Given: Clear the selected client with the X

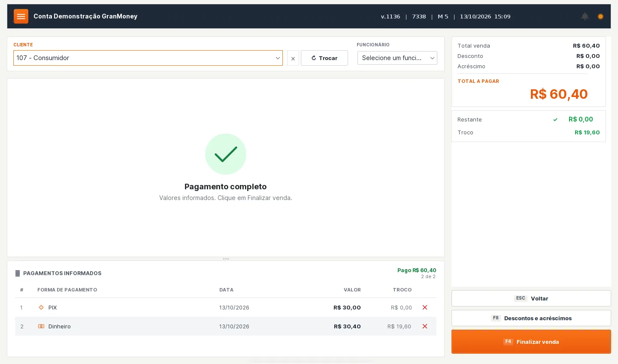Looking at the screenshot, I should pyautogui.click(x=293, y=58).
